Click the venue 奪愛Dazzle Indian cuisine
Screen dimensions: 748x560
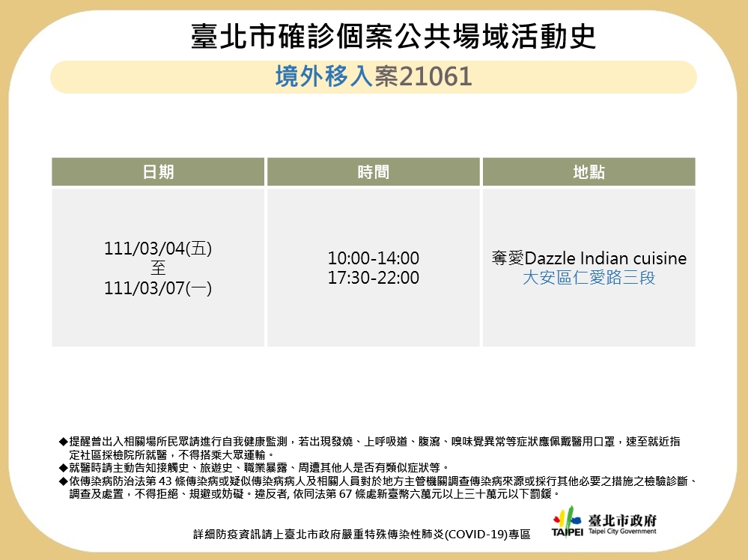(x=589, y=258)
